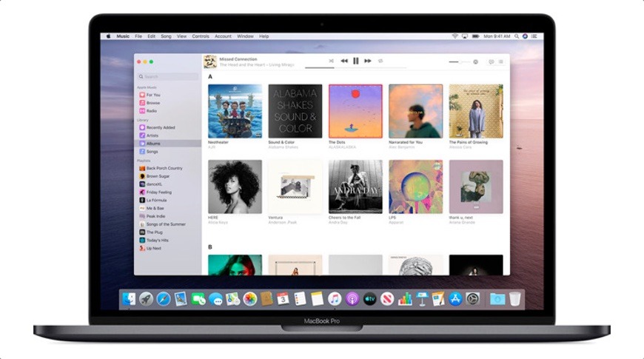Image resolution: width=644 pixels, height=359 pixels.
Task: Show lyrics with the speech bubble icon
Action: [x=492, y=62]
